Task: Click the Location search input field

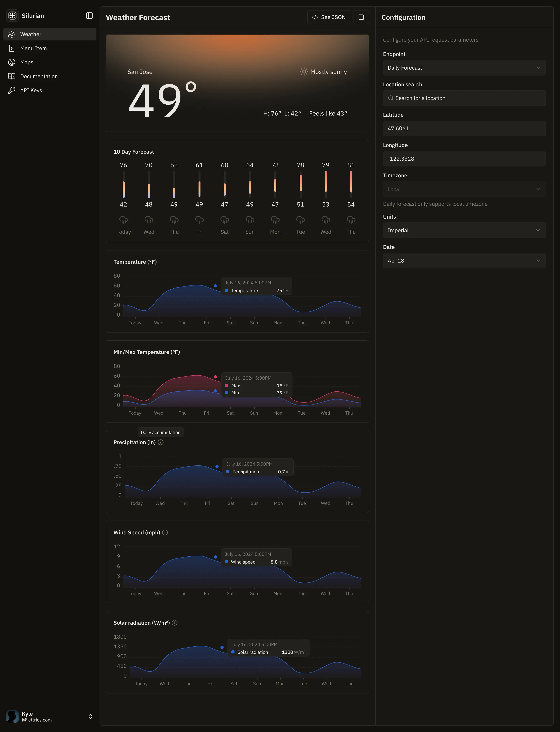Action: (464, 98)
